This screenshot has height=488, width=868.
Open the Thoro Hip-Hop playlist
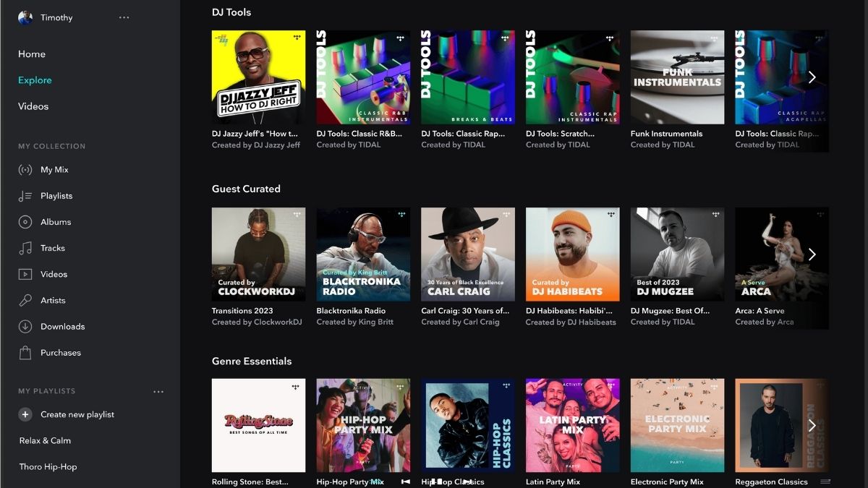click(48, 467)
